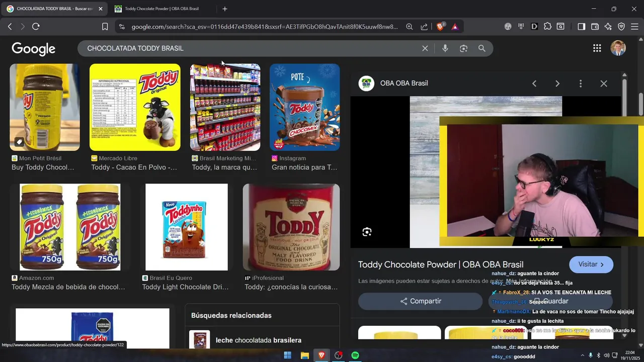Click the Lens search icon on the preview image

367,232
